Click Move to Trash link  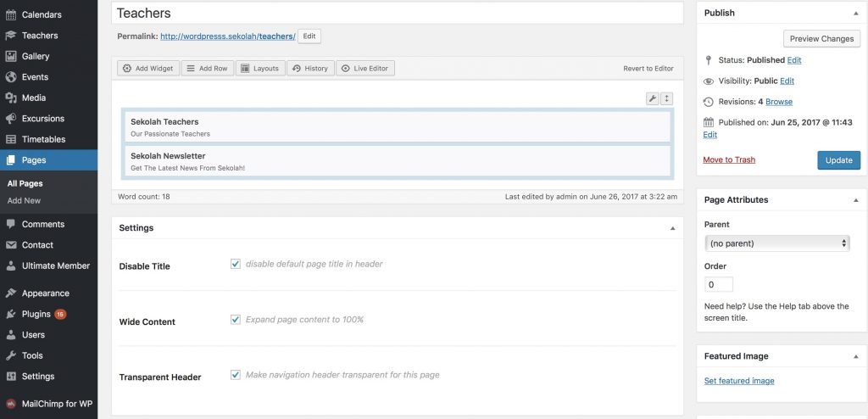tap(729, 159)
